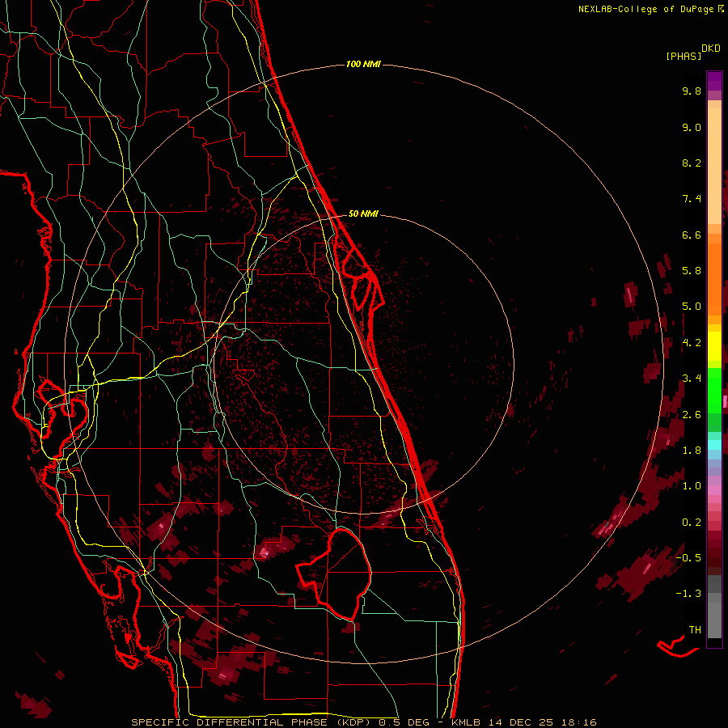
Task: Click the Lake Okeechobee red outline on map
Action: click(x=334, y=574)
